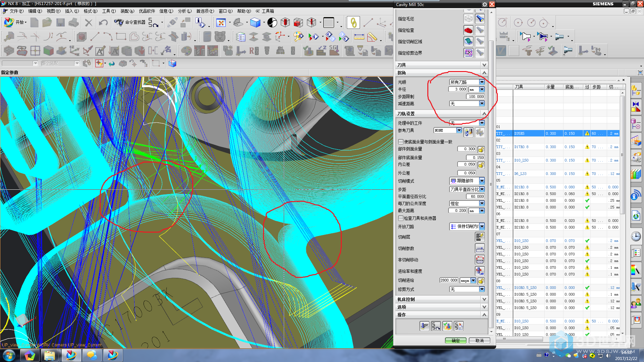644x362 pixels.
Task: Click the 确定 OK button
Action: (455, 341)
